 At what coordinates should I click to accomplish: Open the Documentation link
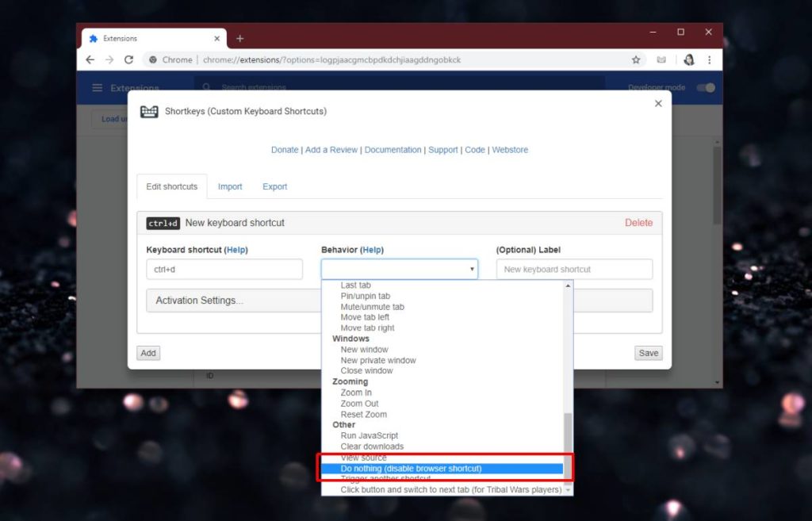pos(393,149)
